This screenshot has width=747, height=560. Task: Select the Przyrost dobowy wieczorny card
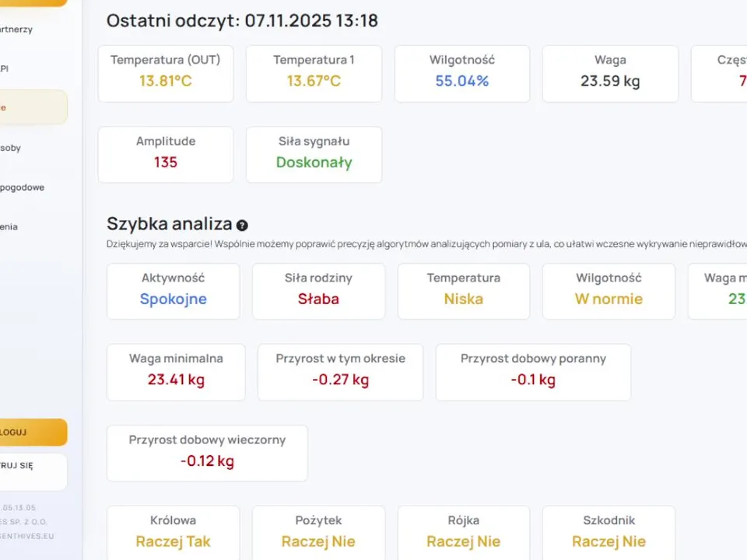pyautogui.click(x=207, y=453)
